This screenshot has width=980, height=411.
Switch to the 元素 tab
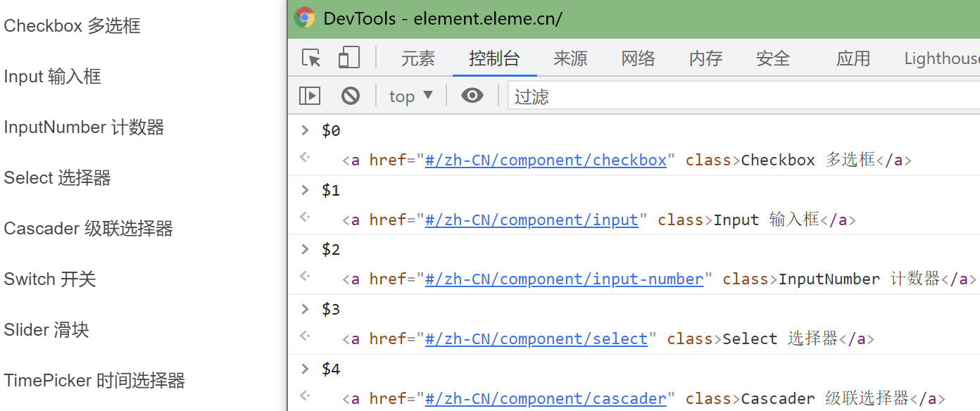(x=418, y=58)
